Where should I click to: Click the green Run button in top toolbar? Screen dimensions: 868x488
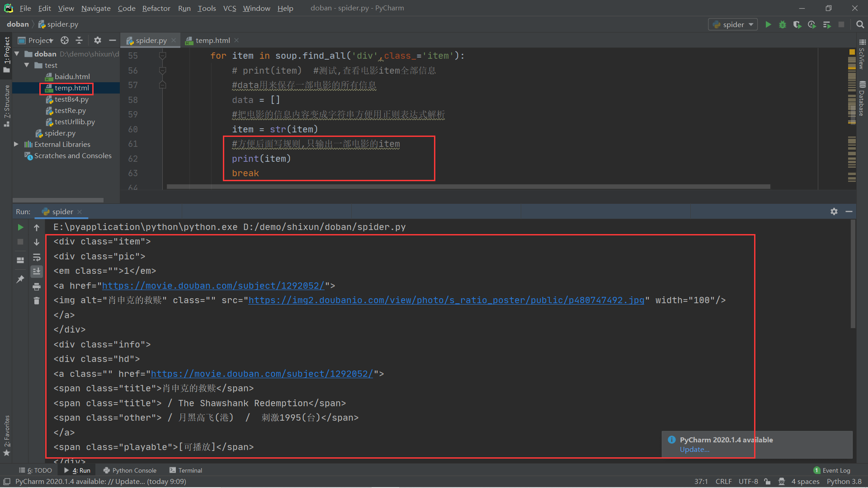point(768,24)
